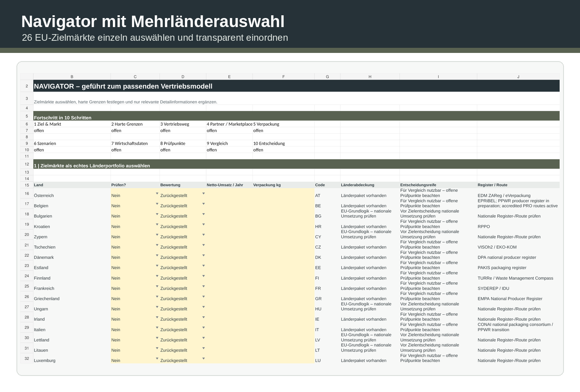
Task: Open Prüfen dropdown for Griechenland
Action: tap(157, 297)
